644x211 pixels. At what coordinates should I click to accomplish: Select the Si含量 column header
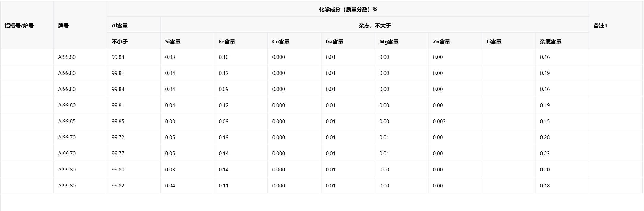pos(173,42)
